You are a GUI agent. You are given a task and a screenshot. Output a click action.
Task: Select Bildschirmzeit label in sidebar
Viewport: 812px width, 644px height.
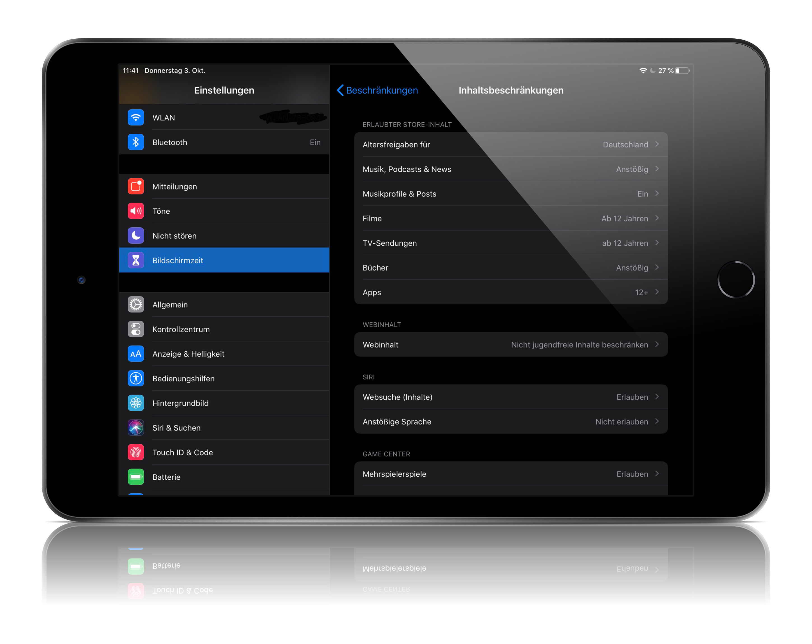tap(178, 261)
